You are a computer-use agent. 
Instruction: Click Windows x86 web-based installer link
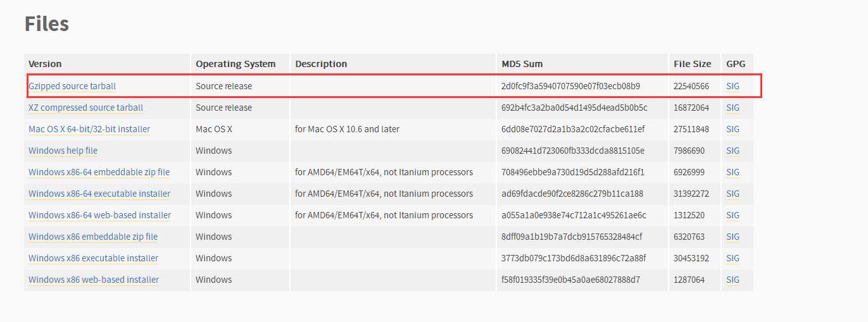(94, 280)
